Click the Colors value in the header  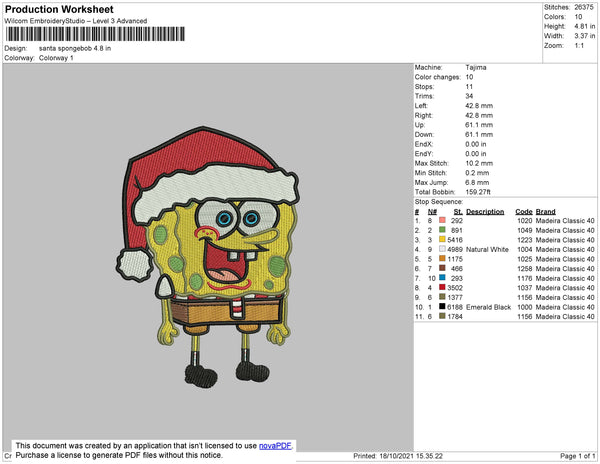(x=578, y=17)
